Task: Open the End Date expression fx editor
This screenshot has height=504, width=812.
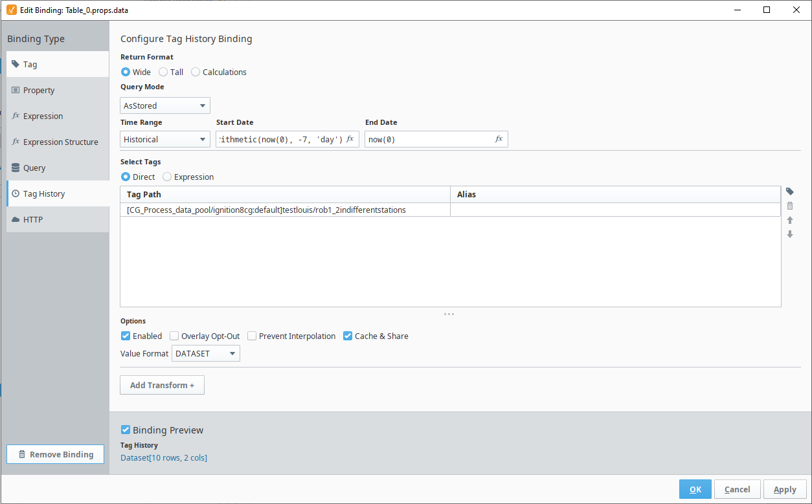Action: tap(499, 139)
